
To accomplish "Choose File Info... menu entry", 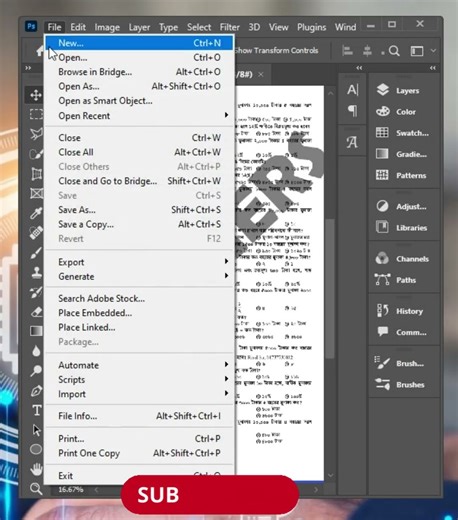I will [139, 416].
